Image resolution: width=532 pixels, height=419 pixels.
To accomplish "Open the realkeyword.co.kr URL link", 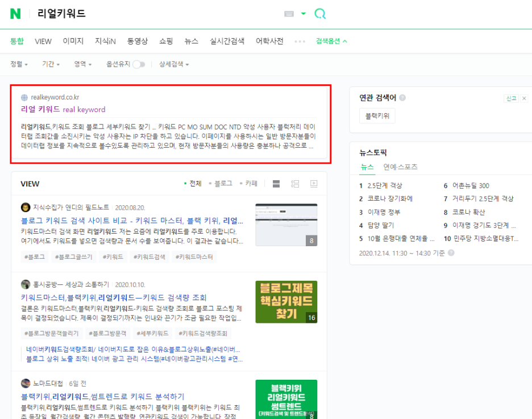I will tap(55, 97).
